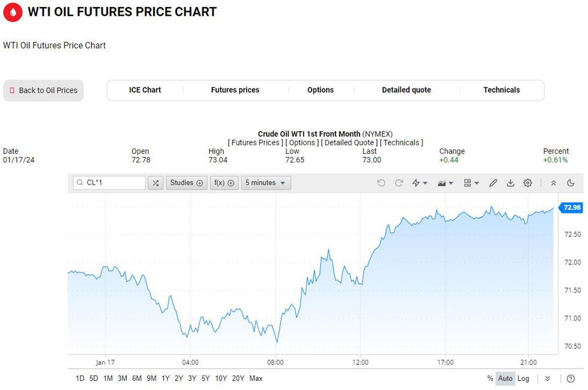Enable Log scale
The height and width of the screenshot is (390, 588).
click(523, 378)
